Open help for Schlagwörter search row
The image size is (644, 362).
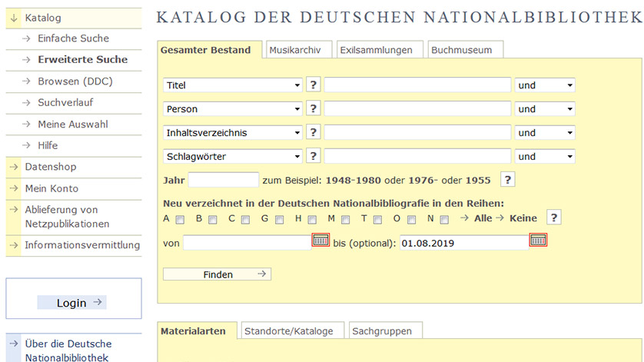tap(314, 157)
